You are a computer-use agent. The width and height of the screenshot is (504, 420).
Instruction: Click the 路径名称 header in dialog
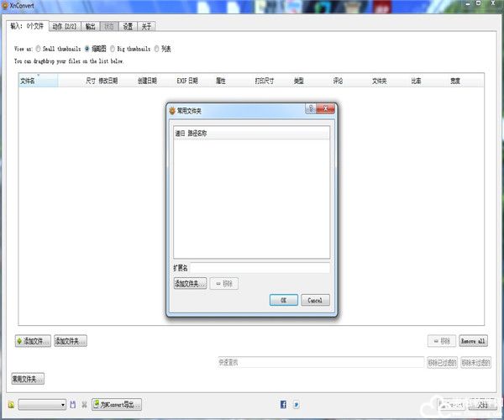coord(197,134)
